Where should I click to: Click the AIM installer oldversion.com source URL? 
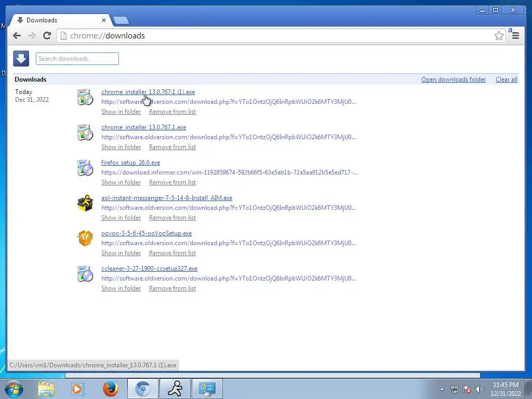(x=229, y=208)
